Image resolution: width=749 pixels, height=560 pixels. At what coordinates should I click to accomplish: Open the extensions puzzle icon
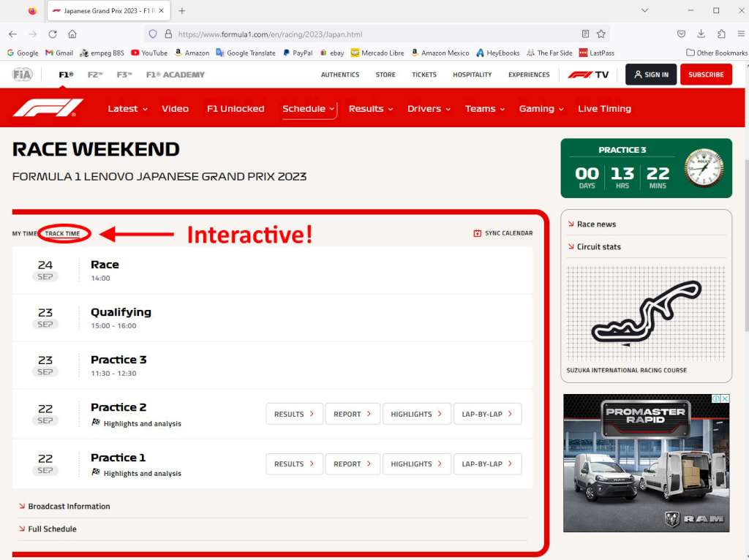(x=721, y=34)
